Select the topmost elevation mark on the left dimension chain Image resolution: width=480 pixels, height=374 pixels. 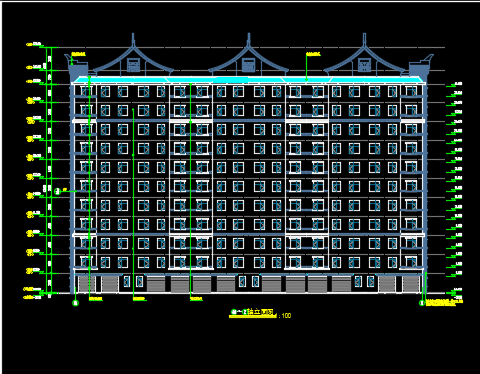pos(34,44)
